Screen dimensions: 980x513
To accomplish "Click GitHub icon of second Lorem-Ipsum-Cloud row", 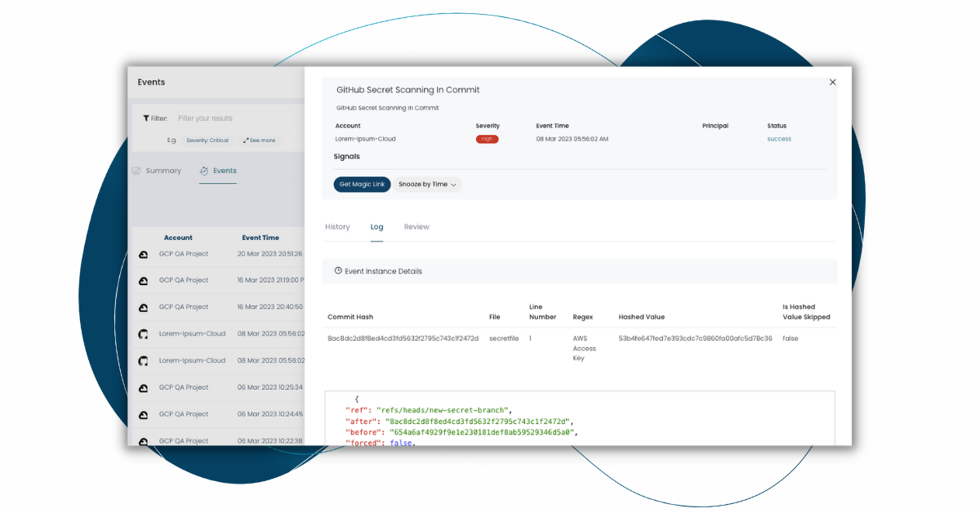I will point(143,360).
